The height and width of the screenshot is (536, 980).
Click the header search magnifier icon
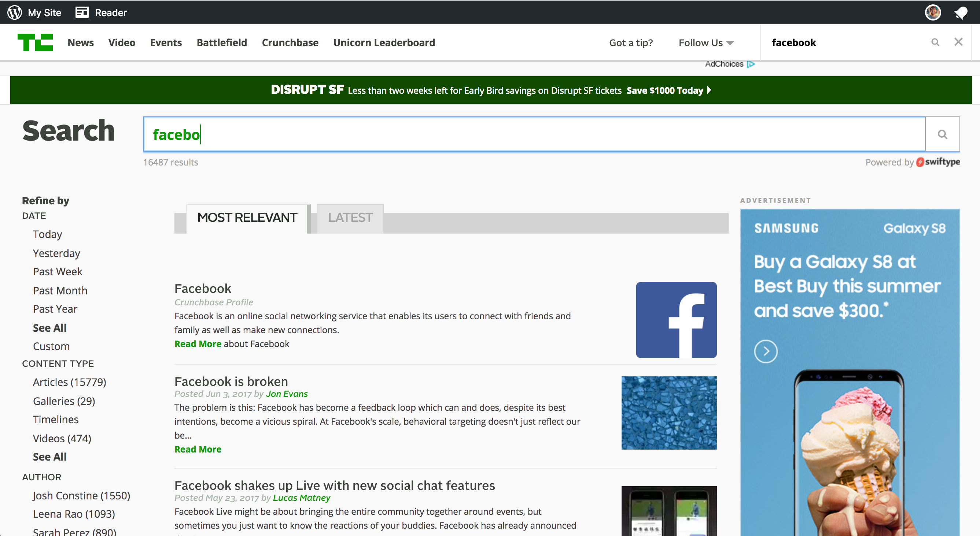[x=935, y=42]
